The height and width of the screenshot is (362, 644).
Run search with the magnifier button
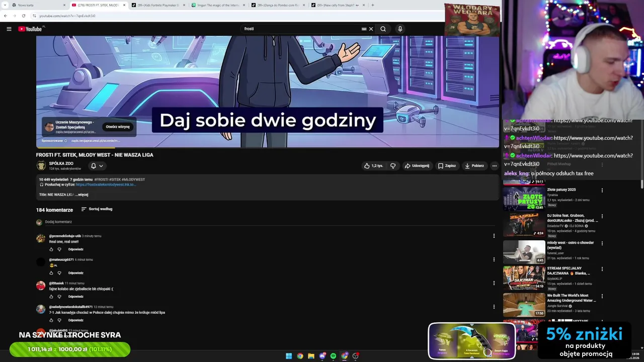point(383,29)
